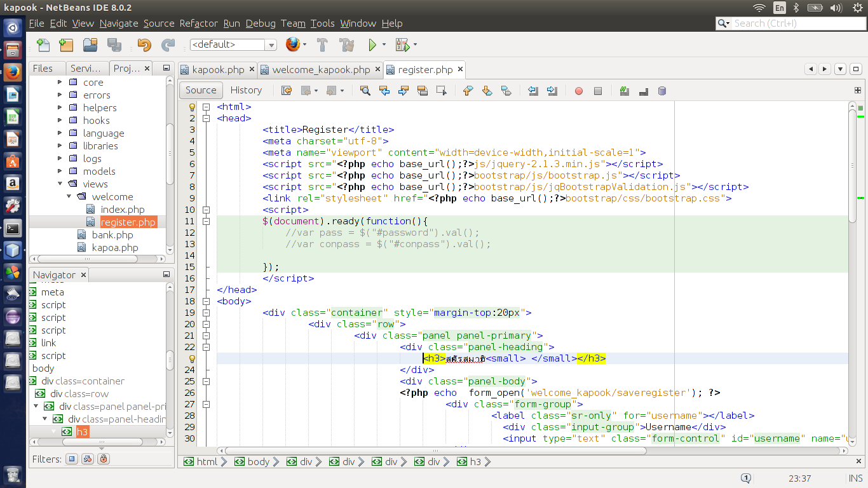Image resolution: width=868 pixels, height=488 pixels.
Task: Select bank.php in project tree
Action: coord(112,235)
